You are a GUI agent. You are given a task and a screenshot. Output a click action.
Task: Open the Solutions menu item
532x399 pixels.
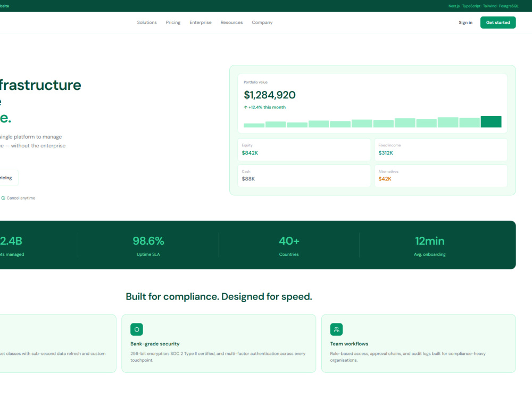147,22
